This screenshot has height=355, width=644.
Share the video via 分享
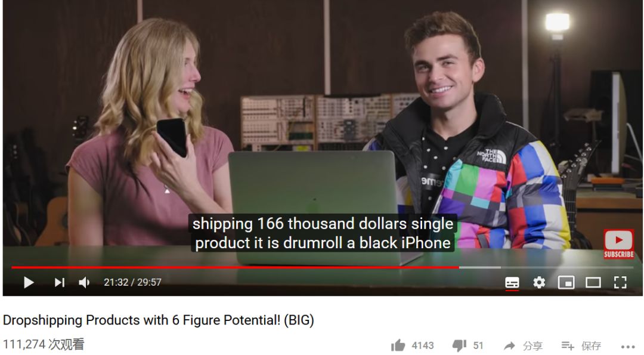pyautogui.click(x=524, y=346)
